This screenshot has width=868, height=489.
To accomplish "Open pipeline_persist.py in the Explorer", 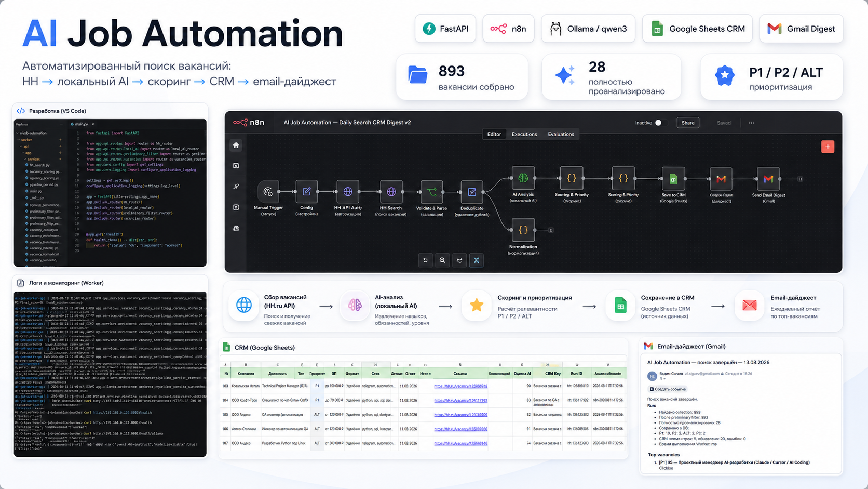I will click(x=42, y=184).
